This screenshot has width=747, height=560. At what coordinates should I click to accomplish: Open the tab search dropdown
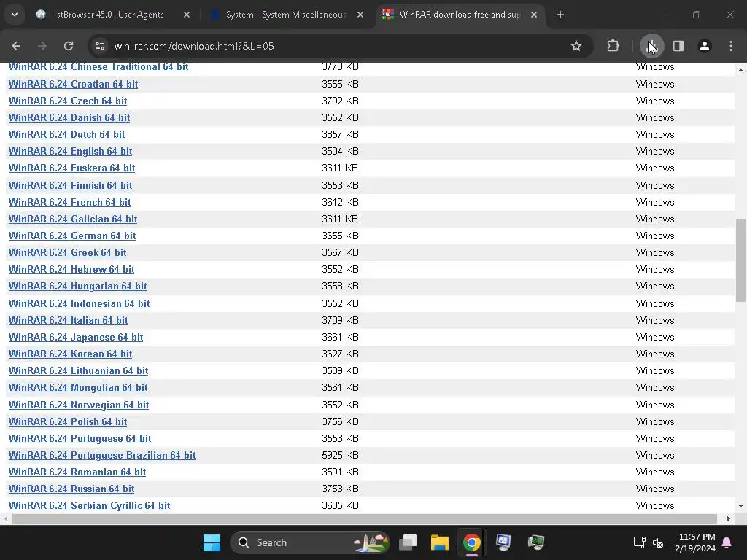click(15, 15)
